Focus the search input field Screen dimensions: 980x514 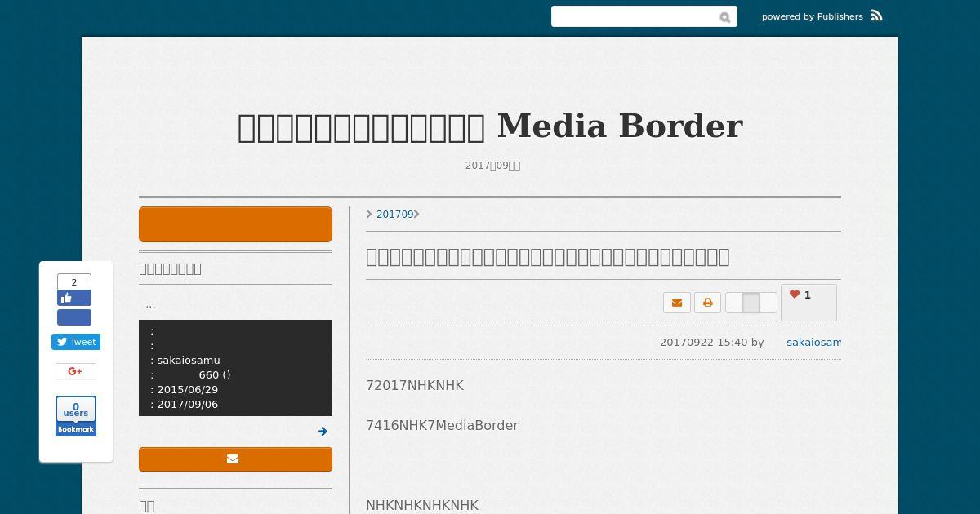(634, 16)
